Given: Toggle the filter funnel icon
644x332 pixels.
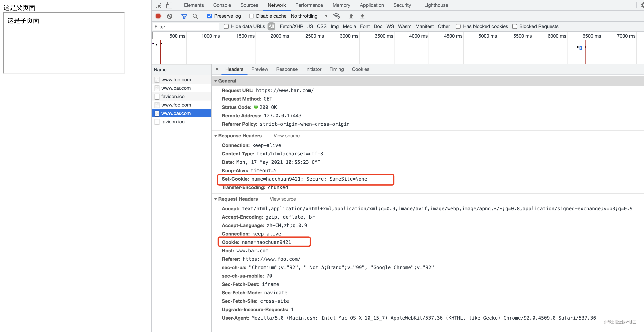Looking at the screenshot, I should (184, 16).
